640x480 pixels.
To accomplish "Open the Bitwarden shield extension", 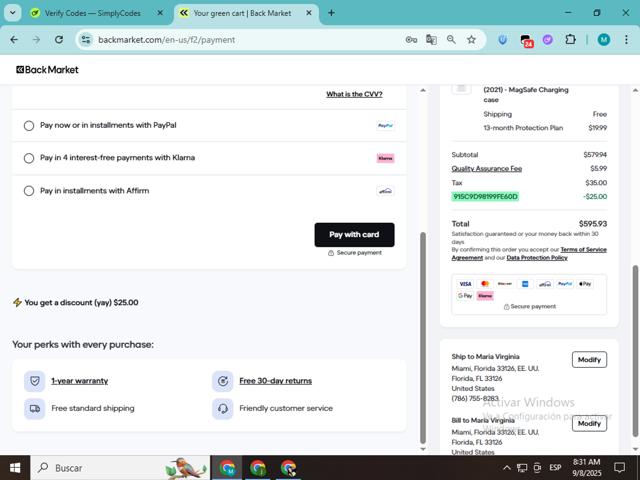I will click(503, 40).
